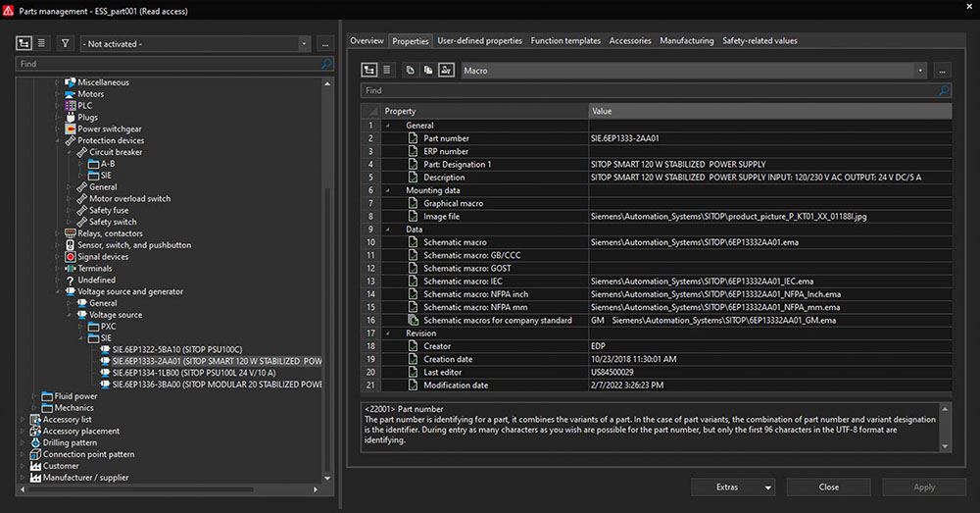Screen dimensions: 980x513
Task: Select the Plugs tree item
Action: coord(87,117)
